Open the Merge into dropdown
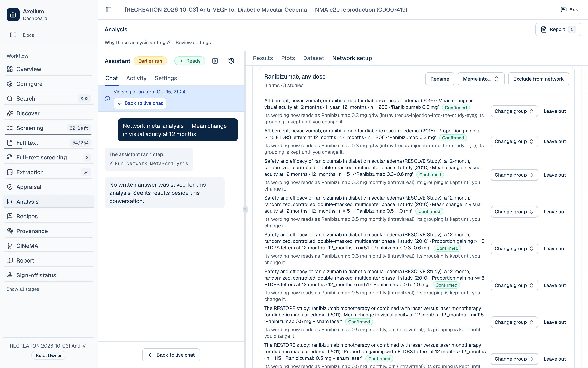588x368 pixels. (x=481, y=79)
